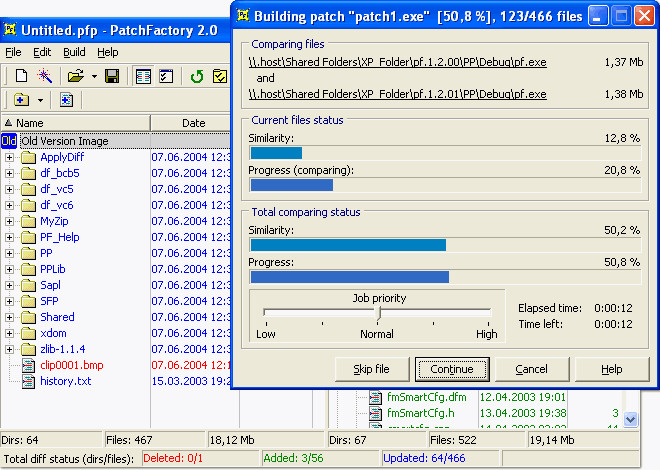The image size is (660, 470).
Task: Click Help button in Building patch dialog
Action: coord(612,369)
